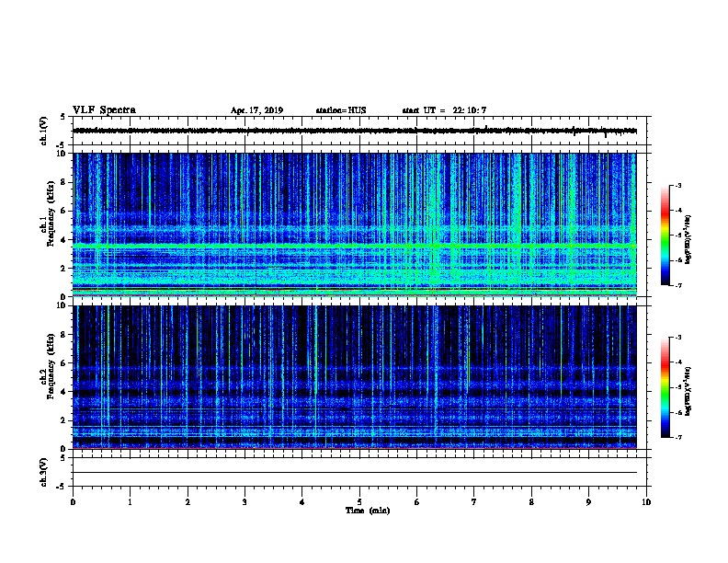Click the "VLF Spectra" plot title
This screenshot has width=728, height=563.
tap(104, 110)
